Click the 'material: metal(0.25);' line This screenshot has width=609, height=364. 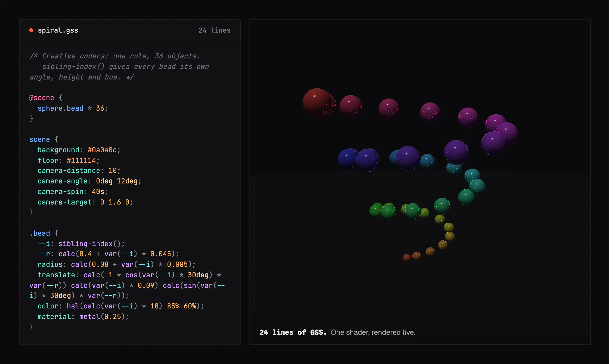point(83,317)
